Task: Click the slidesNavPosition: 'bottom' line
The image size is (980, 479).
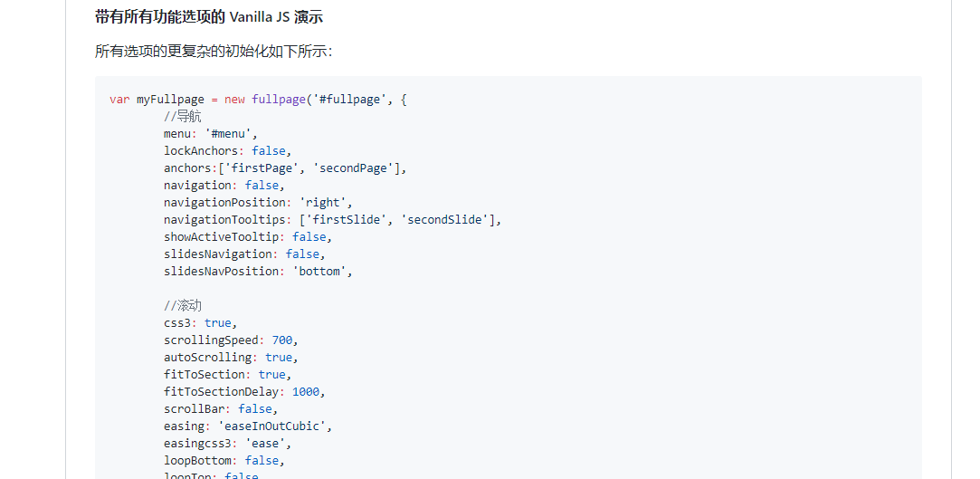Action: click(x=258, y=272)
